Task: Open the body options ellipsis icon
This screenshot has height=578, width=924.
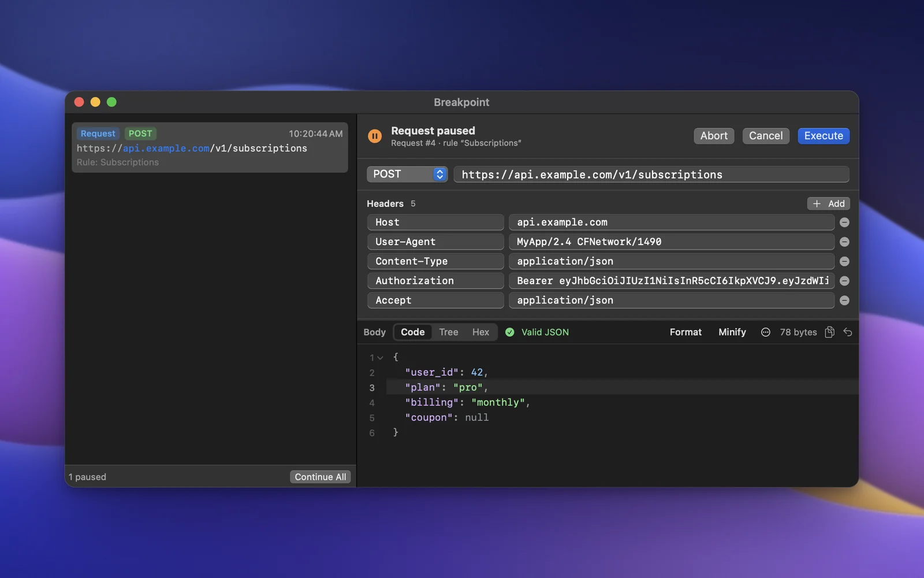Action: point(766,332)
